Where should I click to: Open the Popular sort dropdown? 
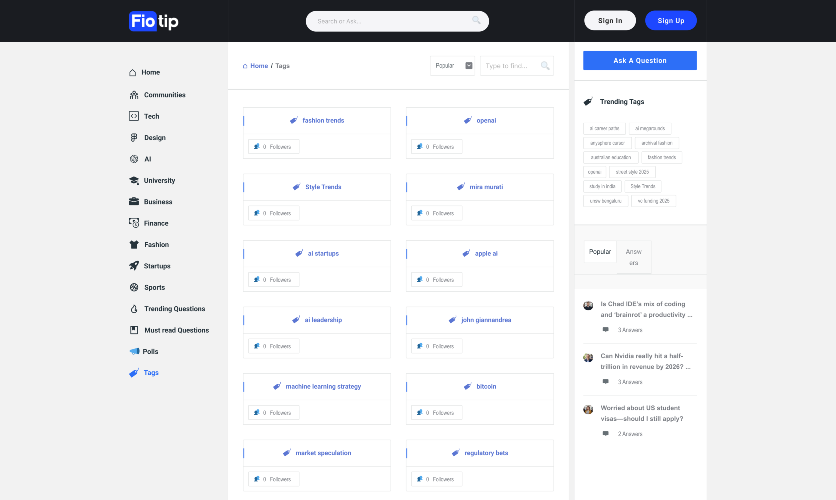(453, 66)
